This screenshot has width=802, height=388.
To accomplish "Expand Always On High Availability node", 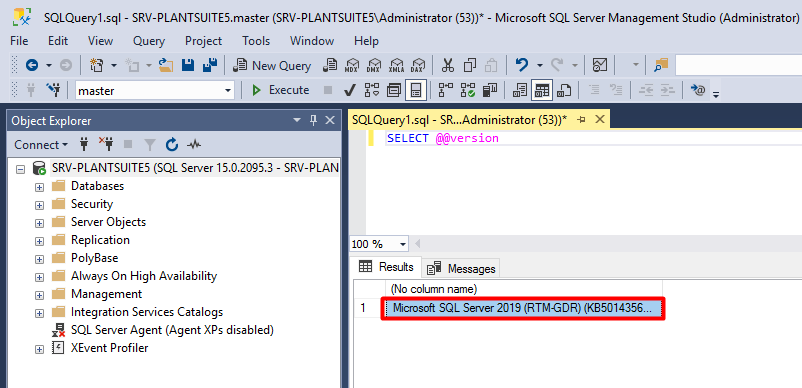I will pyautogui.click(x=39, y=277).
